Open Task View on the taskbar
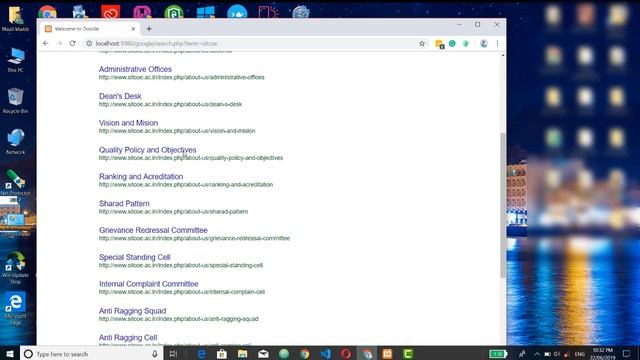Screen dimensions: 640x360 click(173, 354)
